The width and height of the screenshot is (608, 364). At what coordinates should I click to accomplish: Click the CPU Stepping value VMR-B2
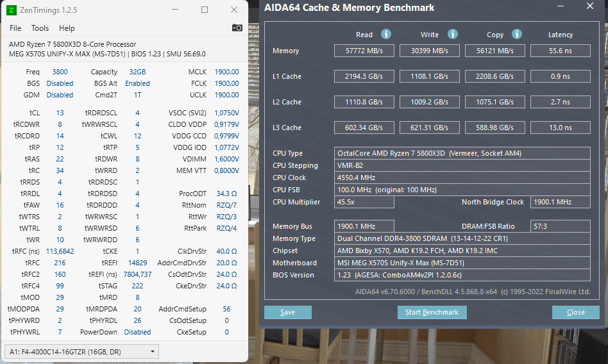(462, 165)
